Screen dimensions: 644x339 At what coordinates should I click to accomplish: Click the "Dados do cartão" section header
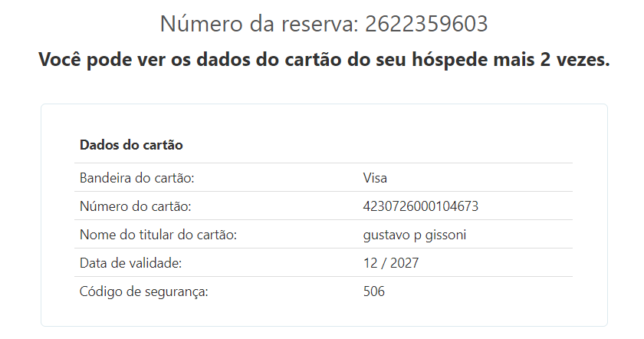coord(131,144)
